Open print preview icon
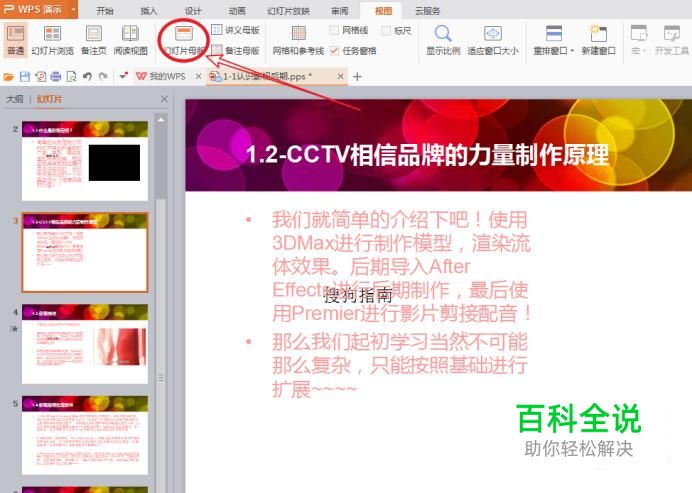 pyautogui.click(x=71, y=77)
